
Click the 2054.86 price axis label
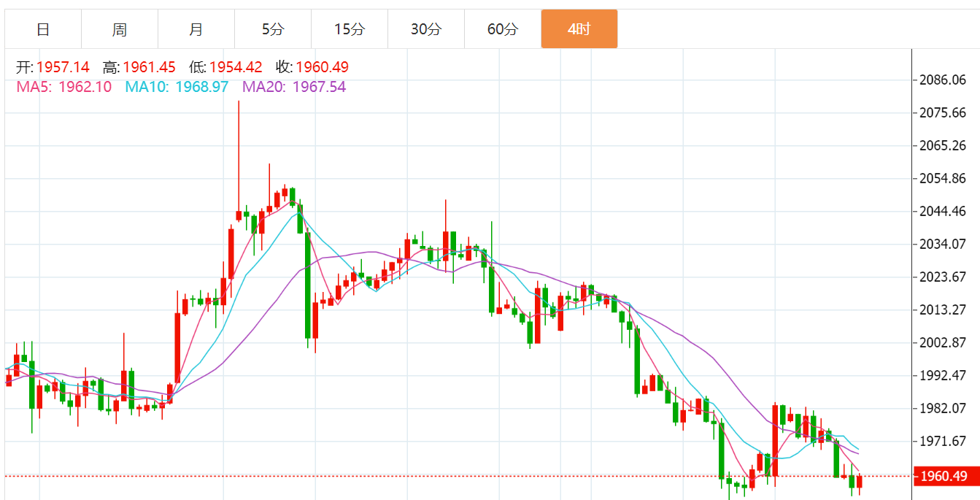tap(944, 179)
